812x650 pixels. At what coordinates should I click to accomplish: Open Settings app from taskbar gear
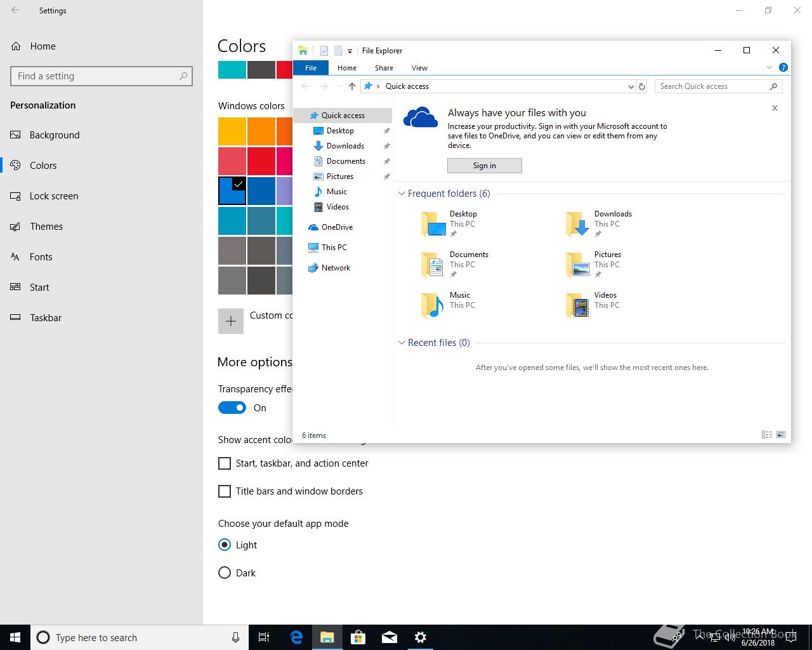pos(421,637)
